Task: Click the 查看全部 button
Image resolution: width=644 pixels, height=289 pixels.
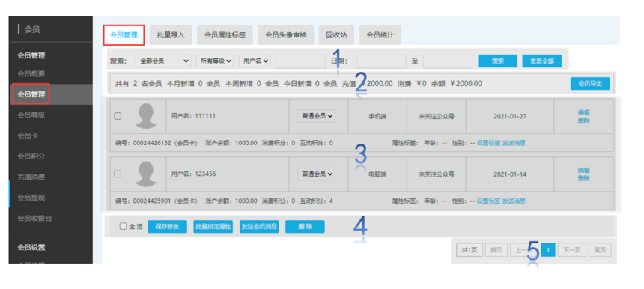Action: (x=541, y=61)
